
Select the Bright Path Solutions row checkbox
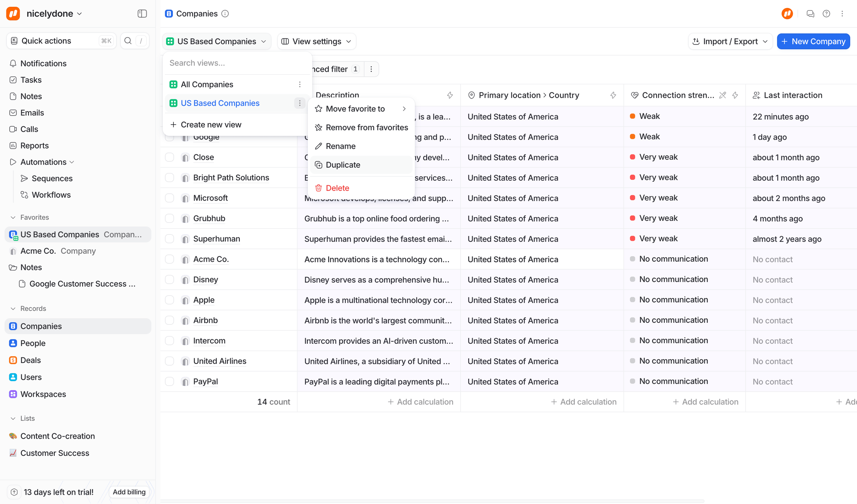[170, 178]
